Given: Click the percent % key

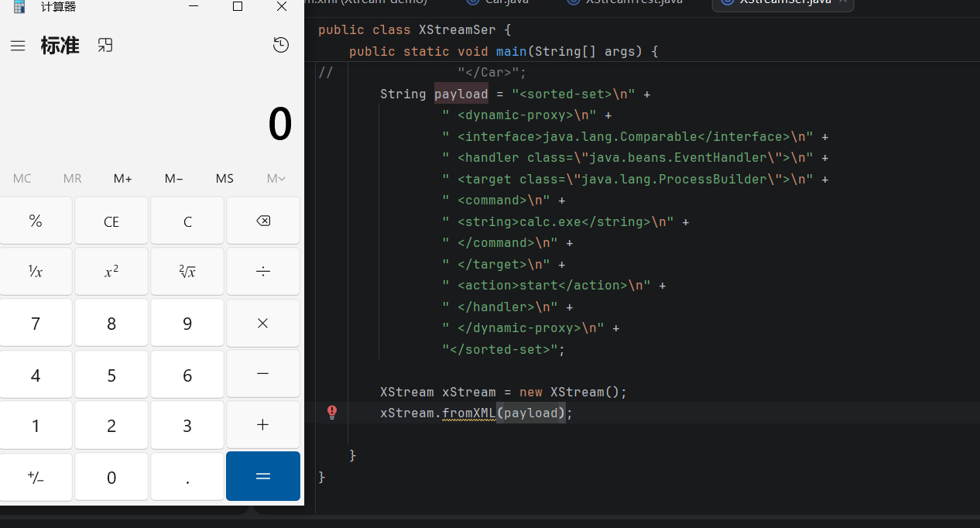Looking at the screenshot, I should click(36, 221).
